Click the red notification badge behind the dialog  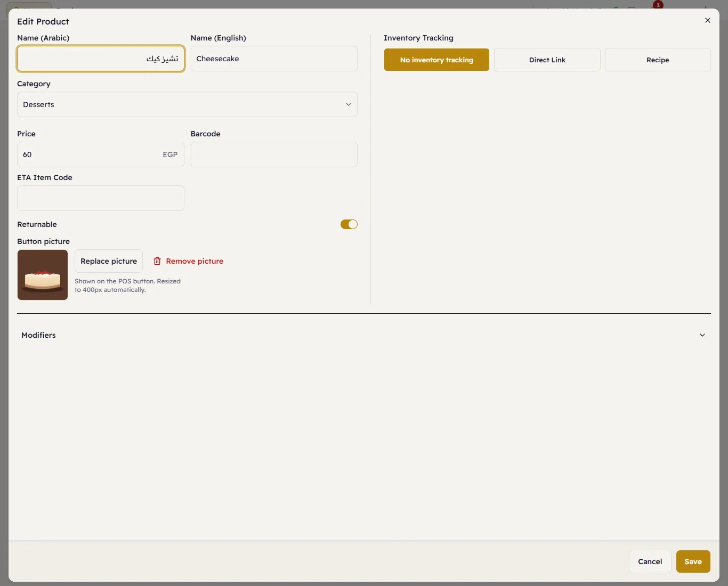point(658,5)
